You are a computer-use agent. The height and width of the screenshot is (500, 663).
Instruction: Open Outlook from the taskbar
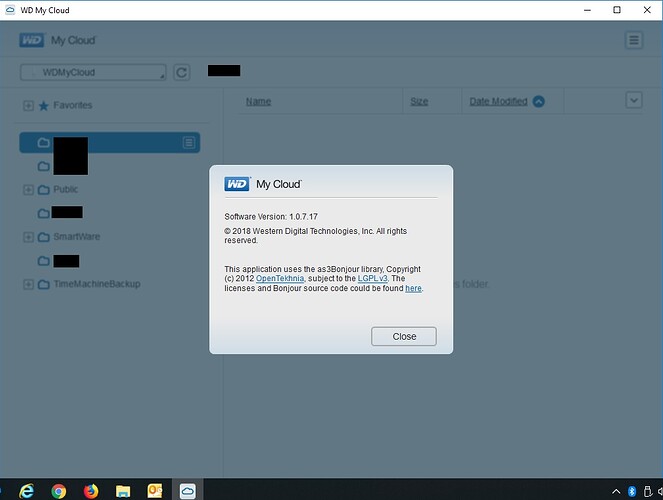click(x=155, y=491)
